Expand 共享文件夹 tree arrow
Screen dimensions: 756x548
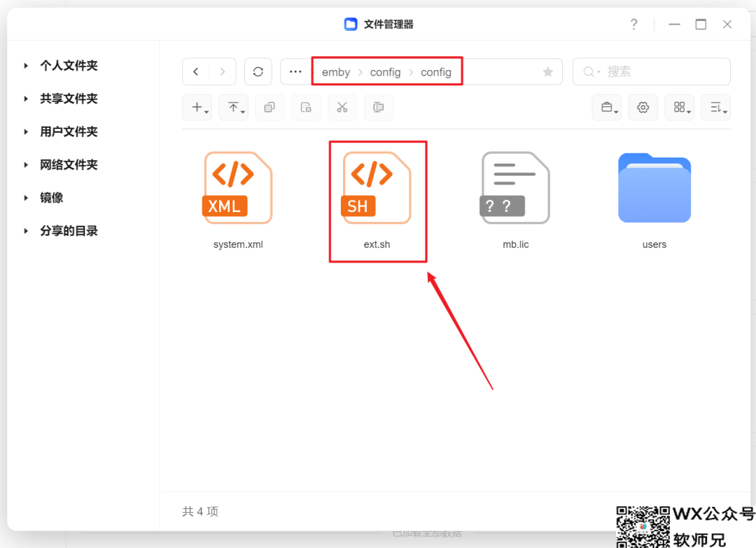(x=26, y=99)
